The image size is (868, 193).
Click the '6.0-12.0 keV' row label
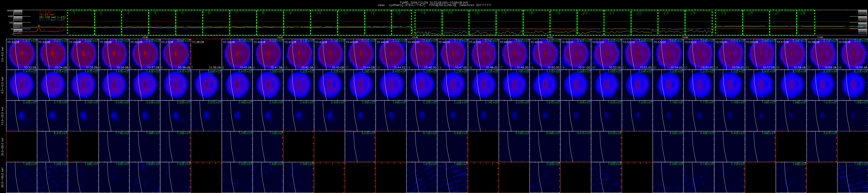click(3, 85)
